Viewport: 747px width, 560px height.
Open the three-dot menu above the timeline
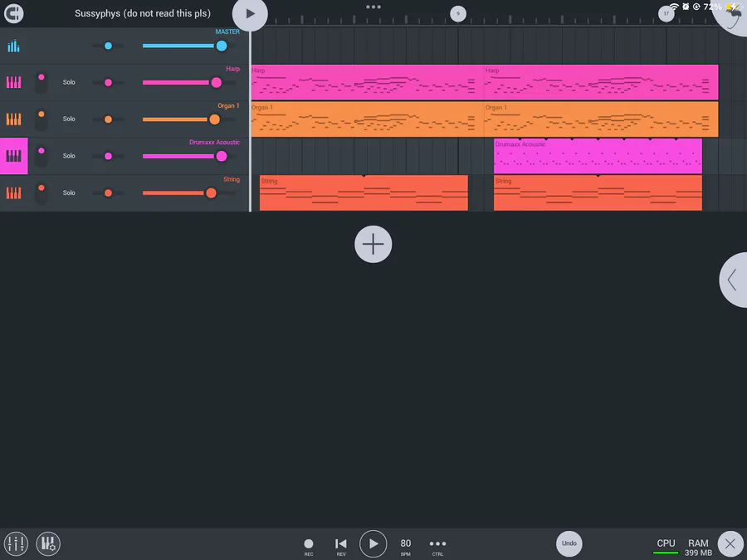[373, 7]
